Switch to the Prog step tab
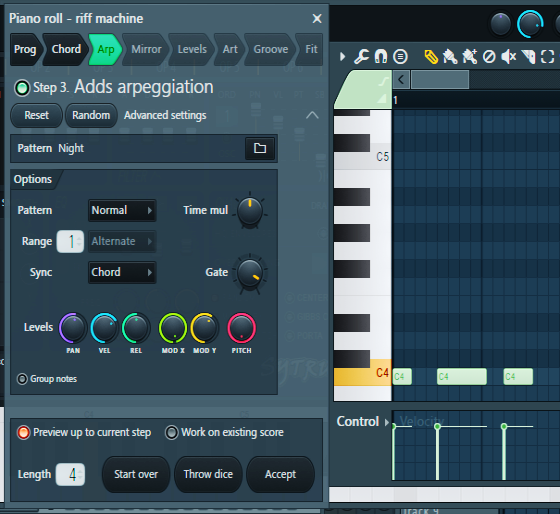560x514 pixels. 25,49
